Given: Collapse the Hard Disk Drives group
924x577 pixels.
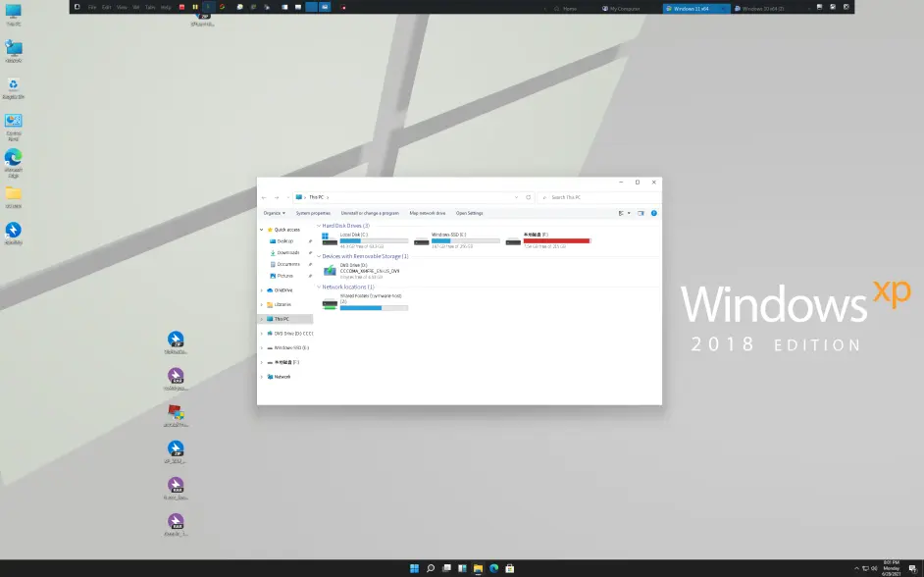Looking at the screenshot, I should (319, 226).
